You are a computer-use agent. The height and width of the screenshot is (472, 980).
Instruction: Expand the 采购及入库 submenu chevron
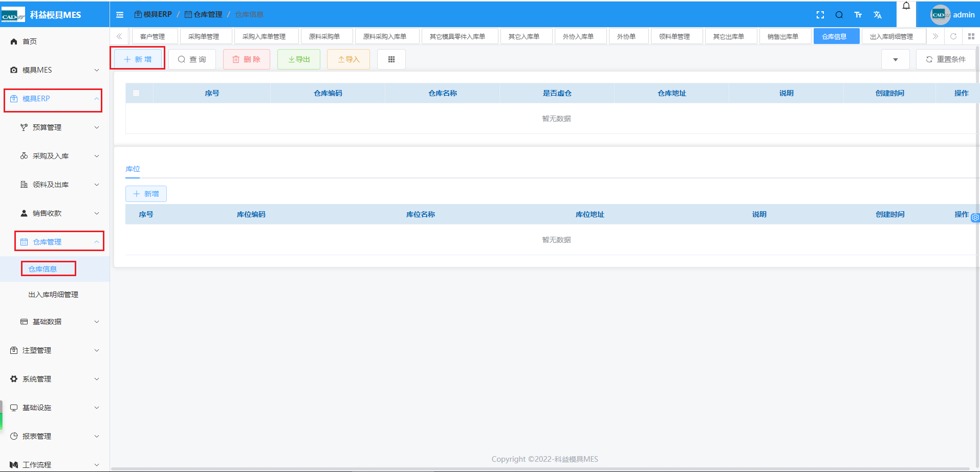coord(97,156)
